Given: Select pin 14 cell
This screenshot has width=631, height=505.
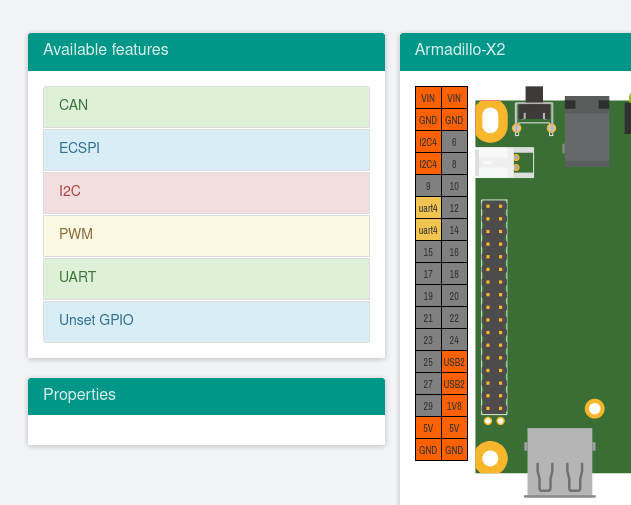Looking at the screenshot, I should (x=454, y=230).
